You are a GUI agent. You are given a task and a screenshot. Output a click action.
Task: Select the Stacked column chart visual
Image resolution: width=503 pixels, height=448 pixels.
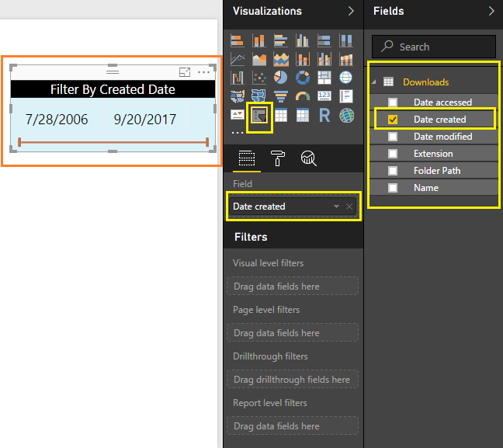click(259, 40)
